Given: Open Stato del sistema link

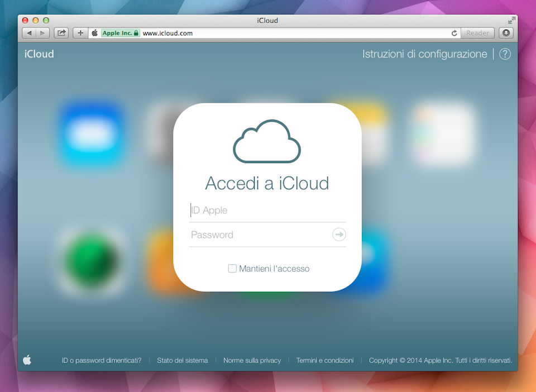Looking at the screenshot, I should [x=182, y=360].
